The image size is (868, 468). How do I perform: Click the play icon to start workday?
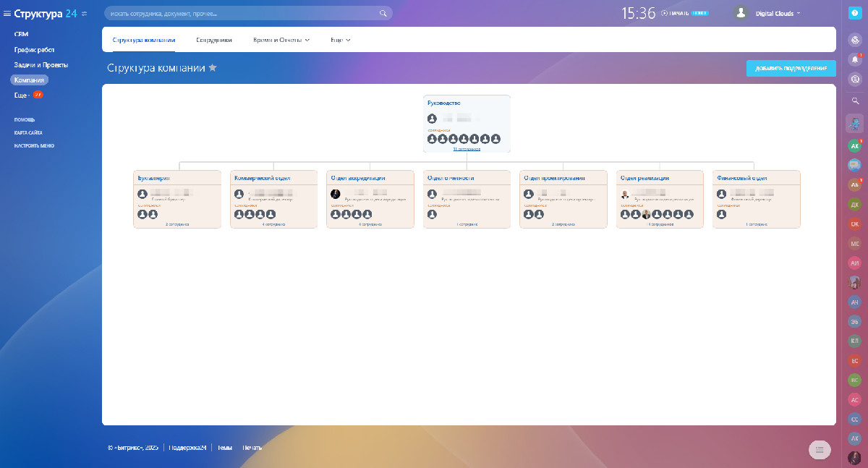coord(665,13)
